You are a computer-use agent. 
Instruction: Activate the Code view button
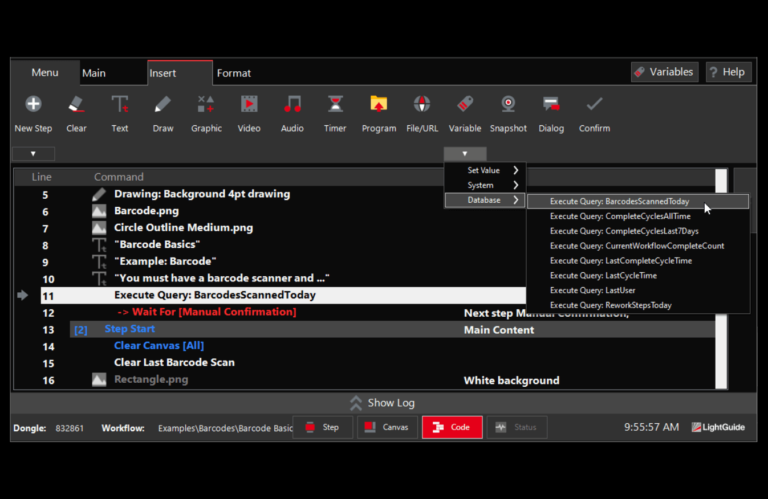452,427
